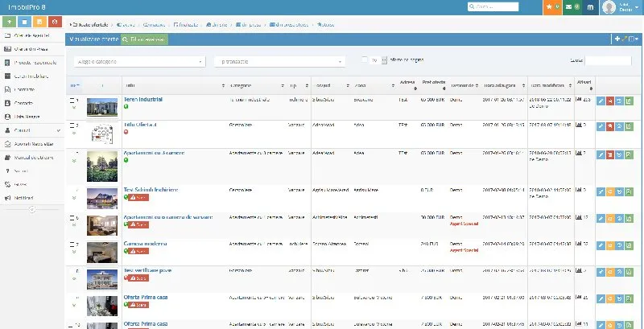Open Lista Neagra in the sidebar
Image resolution: width=644 pixels, height=329 pixels.
[x=32, y=117]
